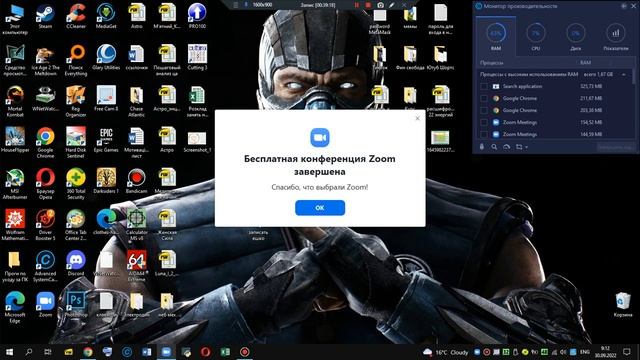Activate the pencil drawing tool in the recorder bar
This screenshot has height=360, width=640.
point(391,5)
